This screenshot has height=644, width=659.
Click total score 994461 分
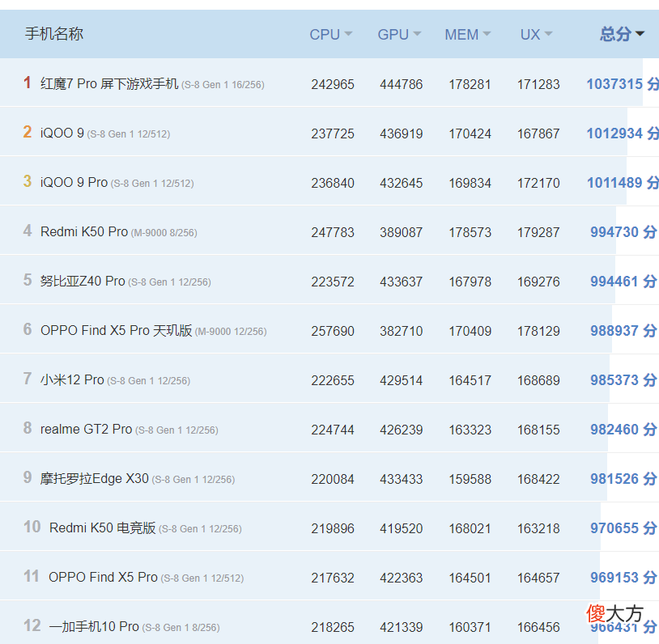point(623,282)
